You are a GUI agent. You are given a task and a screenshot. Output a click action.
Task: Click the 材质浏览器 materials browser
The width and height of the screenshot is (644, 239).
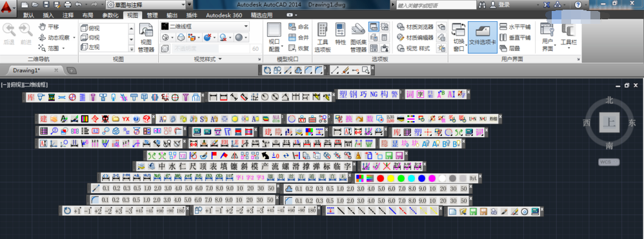click(x=415, y=27)
